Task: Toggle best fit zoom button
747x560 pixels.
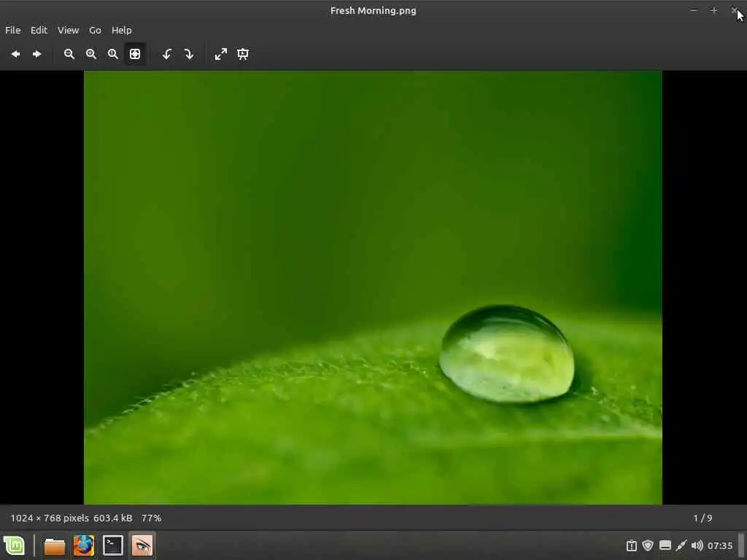Action: click(135, 54)
